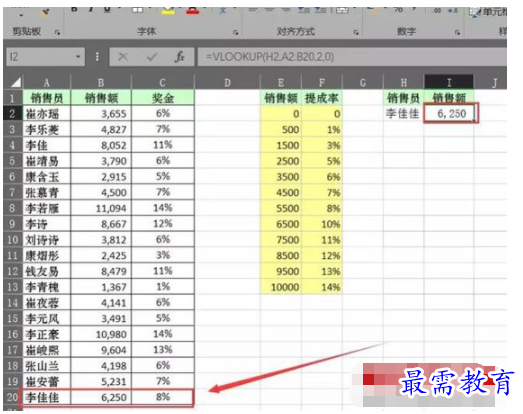Open the 剪贴板 group dialog launcher
This screenshot has width=523, height=414.
coord(57,32)
